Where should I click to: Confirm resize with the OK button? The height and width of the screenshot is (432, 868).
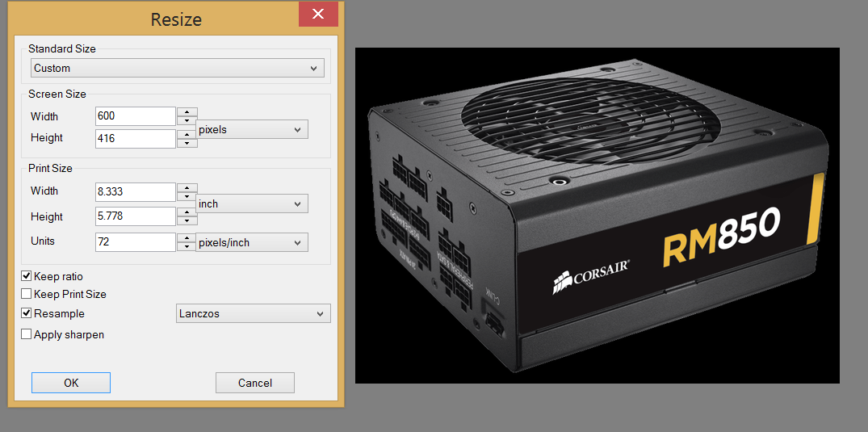point(71,383)
